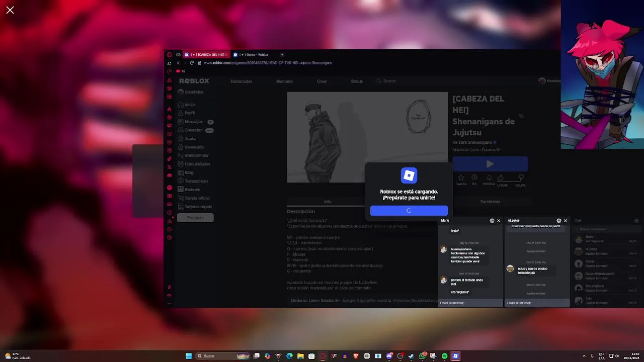Click the Notificar bell icon
The width and height of the screenshot is (644, 362).
pyautogui.click(x=489, y=178)
